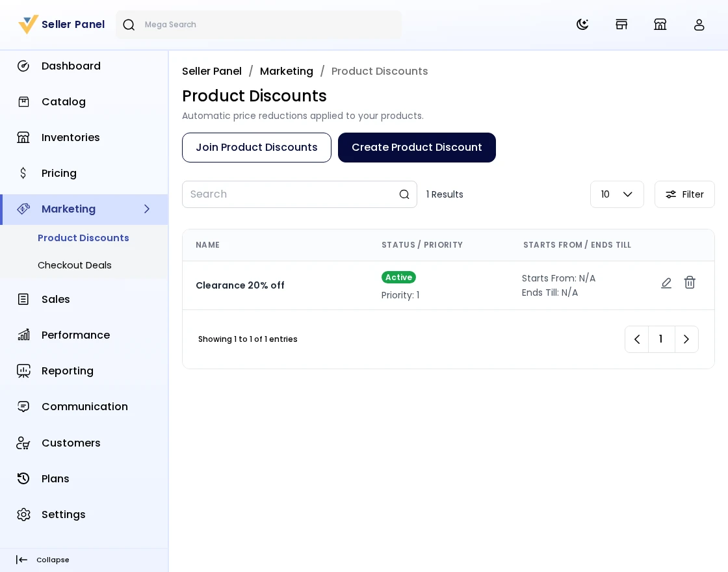Image resolution: width=728 pixels, height=572 pixels.
Task: Click the sidebar collapse arrow icon
Action: 21,560
